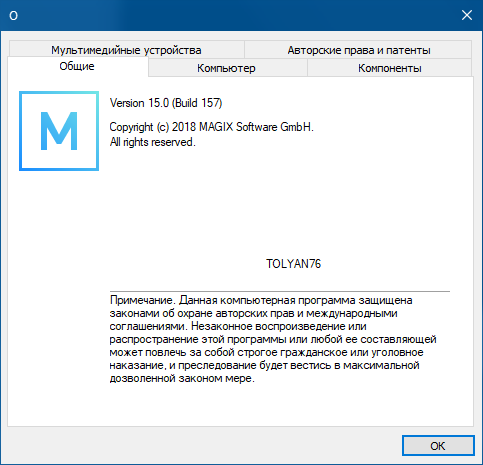Close the About dialog with X

467,15
